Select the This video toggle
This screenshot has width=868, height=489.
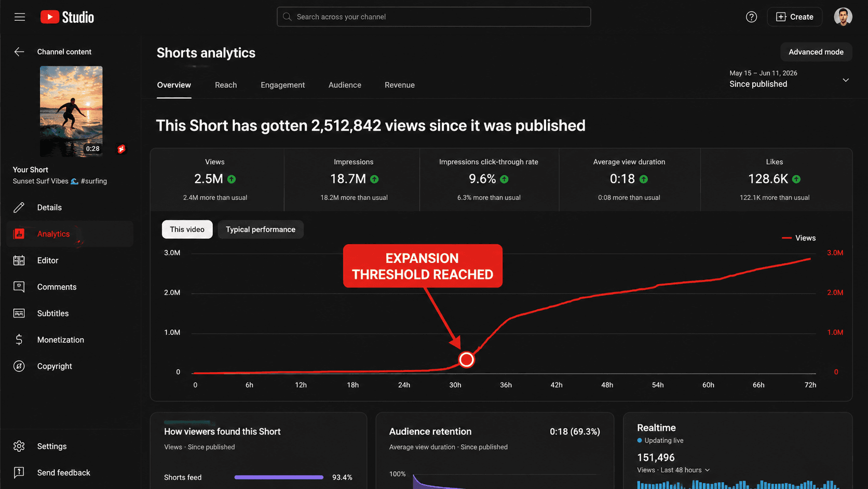coord(187,229)
